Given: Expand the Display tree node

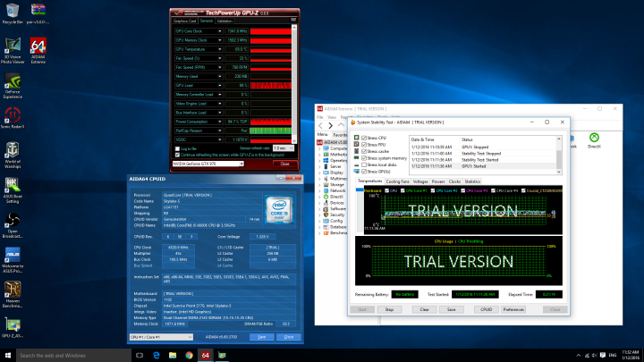Looking at the screenshot, I should [320, 173].
